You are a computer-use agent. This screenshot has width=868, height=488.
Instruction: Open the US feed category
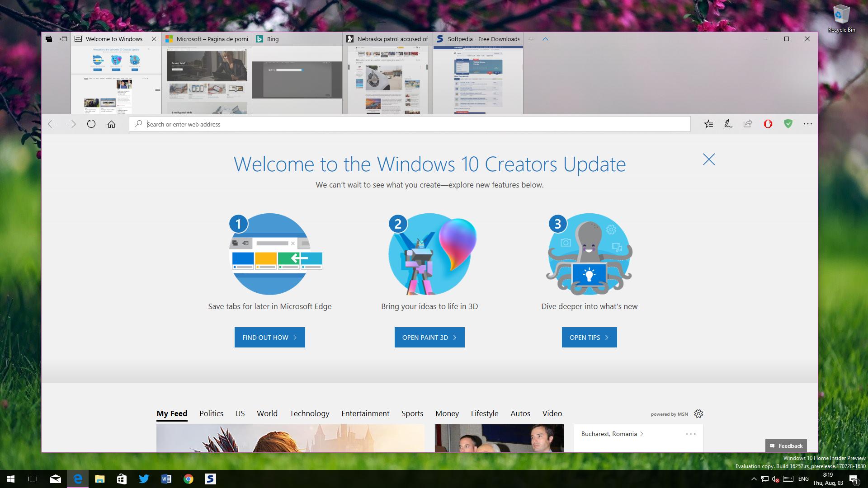tap(240, 413)
